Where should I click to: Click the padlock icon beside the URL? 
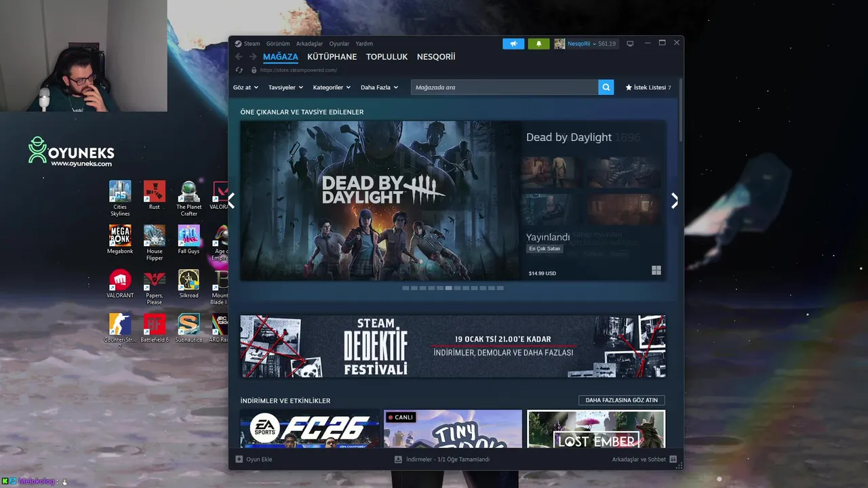(x=254, y=70)
